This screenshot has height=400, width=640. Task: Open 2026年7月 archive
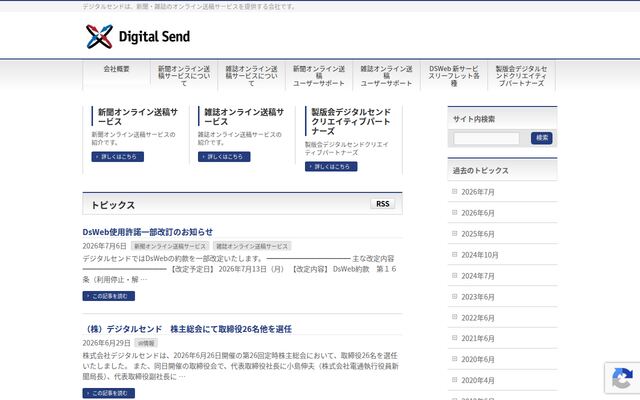(x=478, y=192)
